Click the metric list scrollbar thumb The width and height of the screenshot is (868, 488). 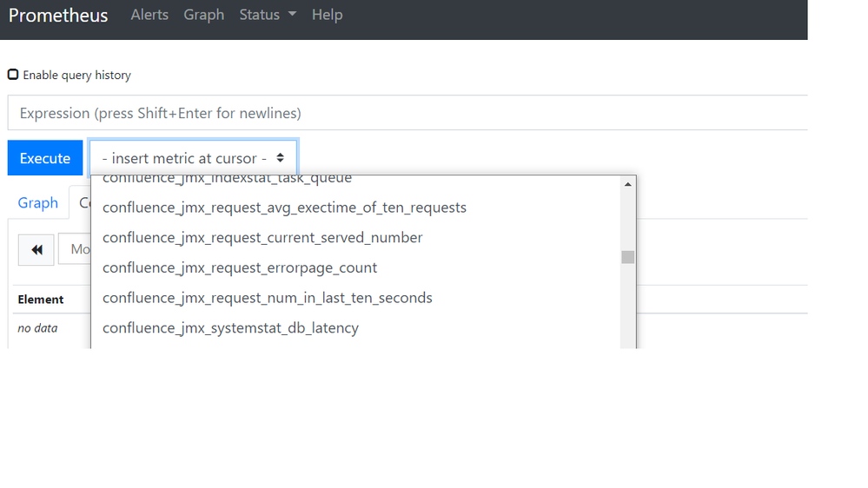click(x=627, y=257)
